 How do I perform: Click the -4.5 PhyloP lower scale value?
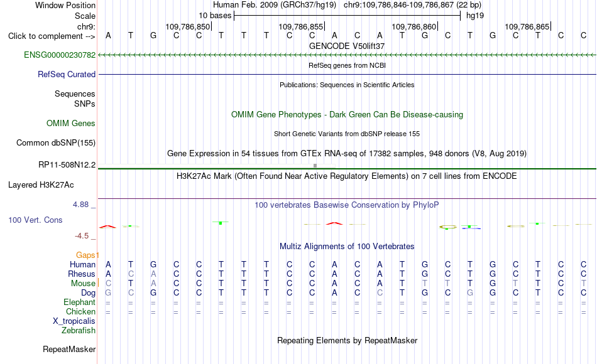(82, 236)
